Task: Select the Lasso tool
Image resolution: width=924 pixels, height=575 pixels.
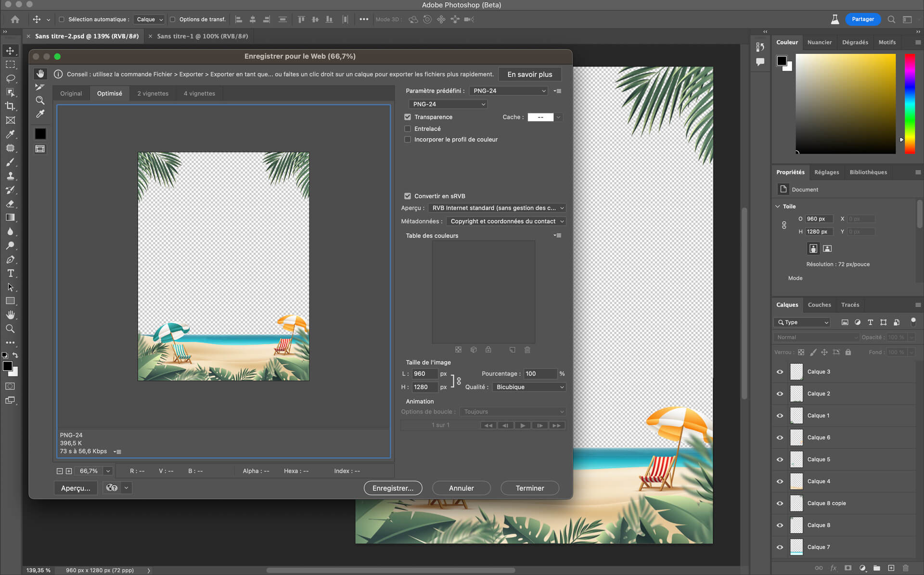Action: pyautogui.click(x=10, y=78)
